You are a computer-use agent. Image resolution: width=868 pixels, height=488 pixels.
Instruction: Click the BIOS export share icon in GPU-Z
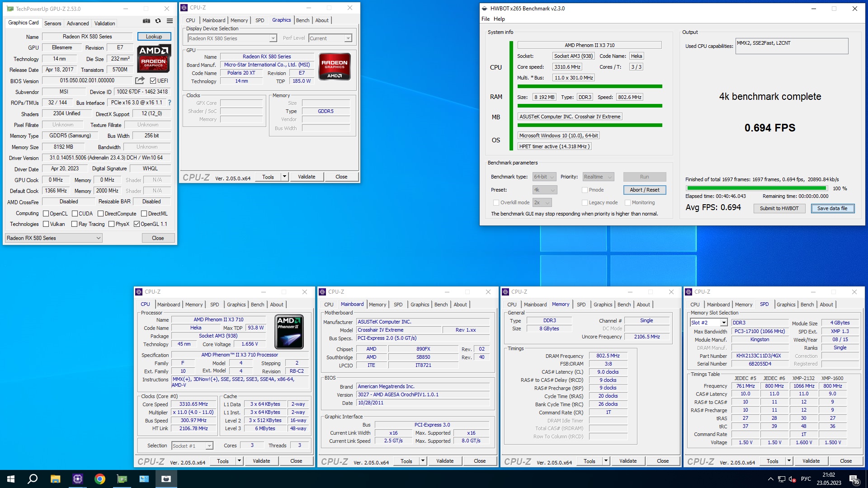[x=140, y=80]
